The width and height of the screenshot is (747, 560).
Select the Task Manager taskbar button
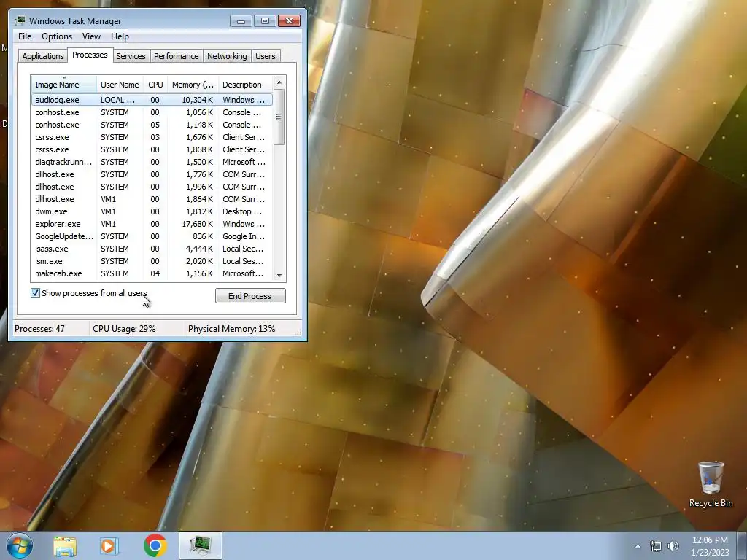click(x=201, y=545)
